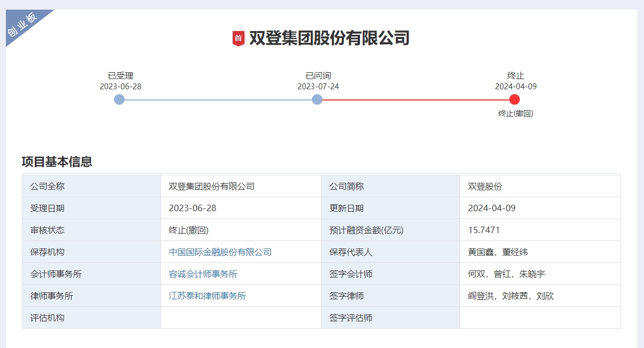Screen dimensions: 644x348
Task: Click the 公司全称 label cell
Action: coord(91,187)
